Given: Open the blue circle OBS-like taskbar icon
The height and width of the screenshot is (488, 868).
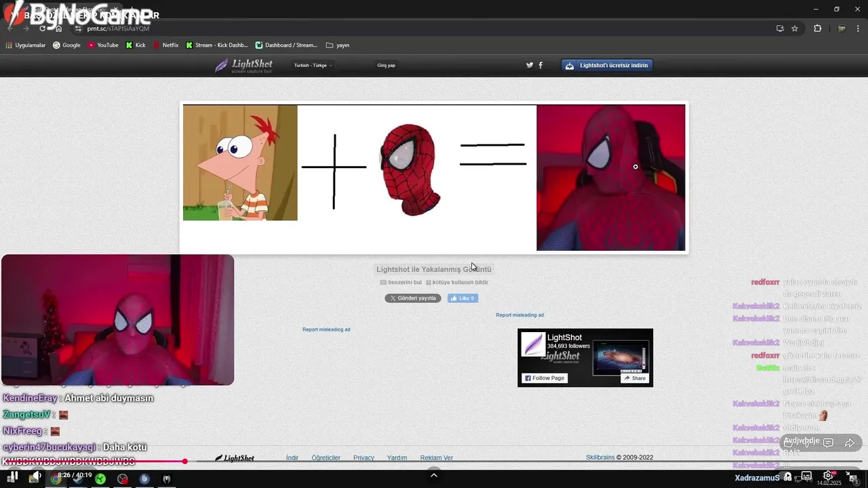Looking at the screenshot, I should [x=144, y=479].
